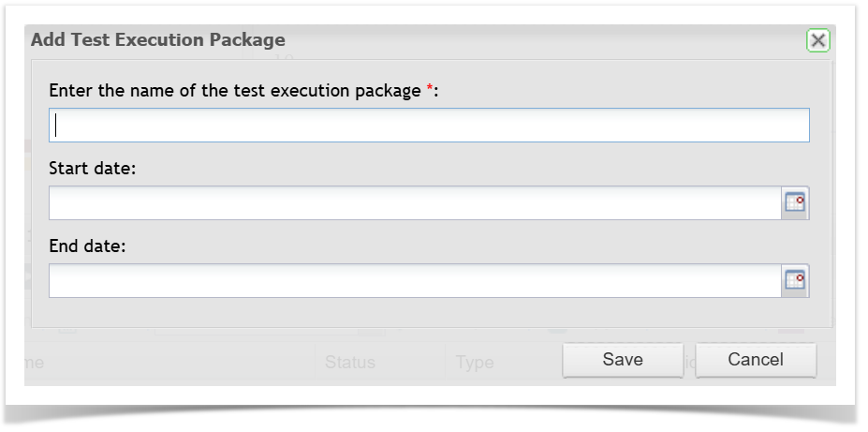Open the End date calendar picker
The width and height of the screenshot is (868, 432).
[795, 280]
